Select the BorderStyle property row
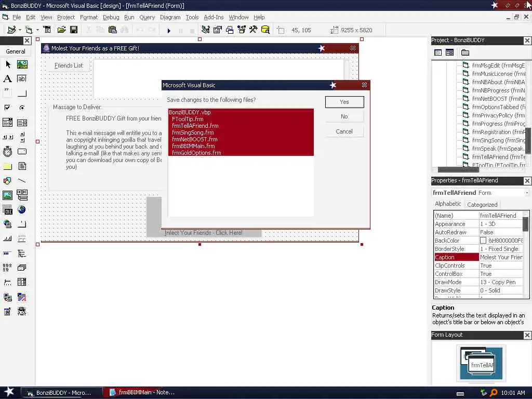Viewport: 532px width, 399px height. point(478,249)
